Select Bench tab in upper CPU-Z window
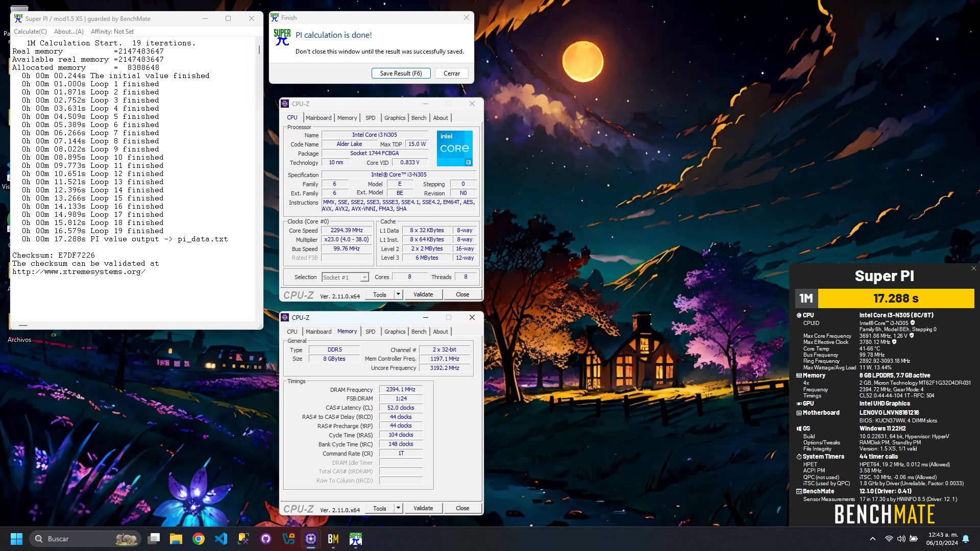The width and height of the screenshot is (980, 551). [419, 118]
